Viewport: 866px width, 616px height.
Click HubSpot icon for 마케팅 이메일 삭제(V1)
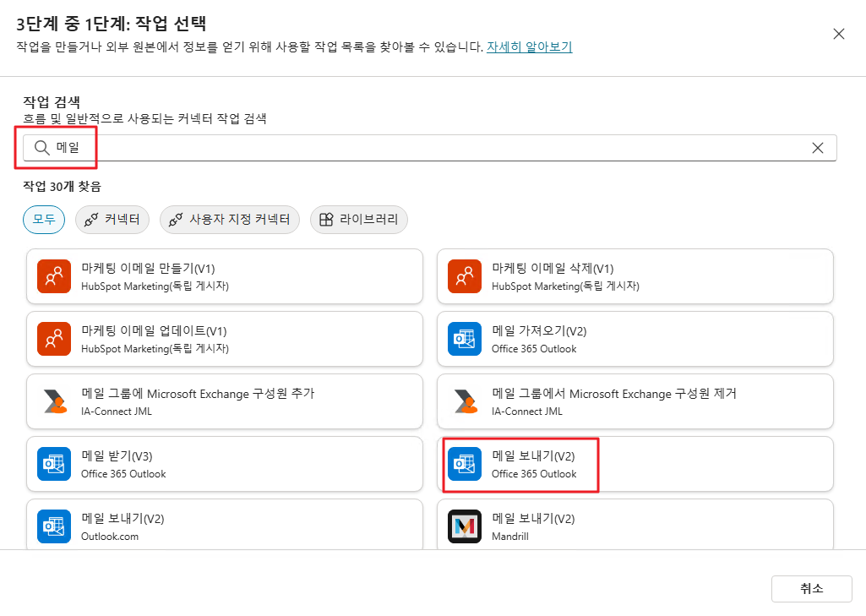tap(465, 276)
